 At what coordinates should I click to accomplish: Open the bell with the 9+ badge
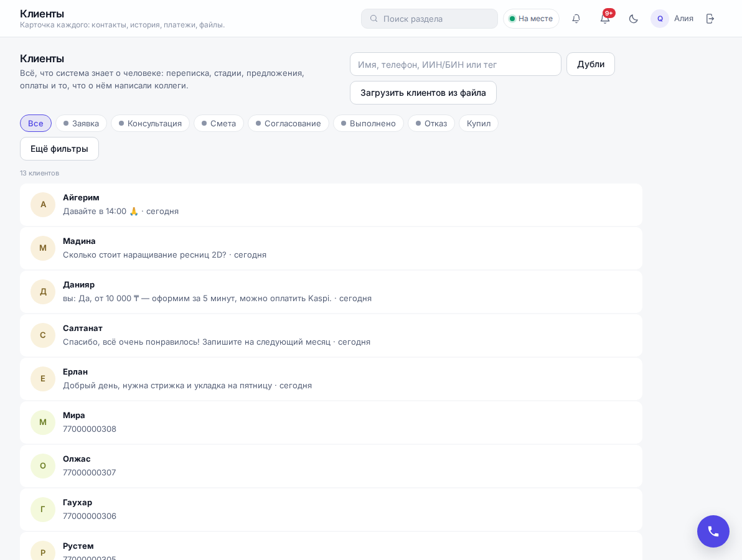[x=605, y=19]
